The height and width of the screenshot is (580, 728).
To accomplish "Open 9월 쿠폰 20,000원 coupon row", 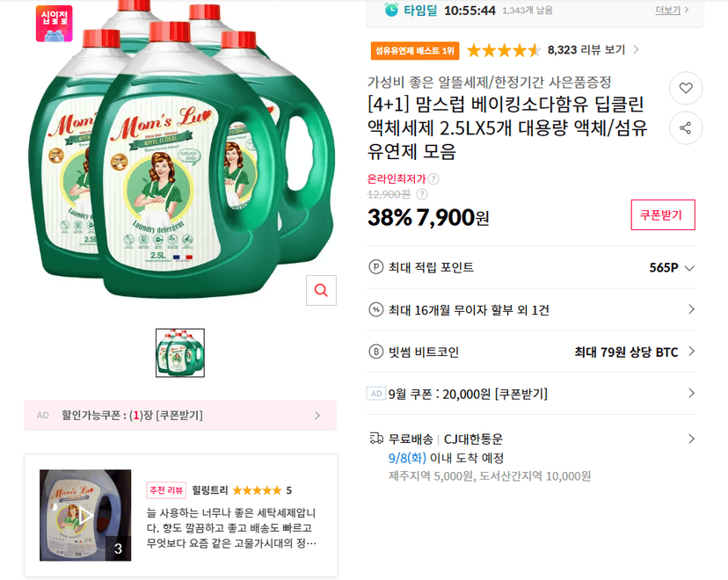I will [531, 394].
